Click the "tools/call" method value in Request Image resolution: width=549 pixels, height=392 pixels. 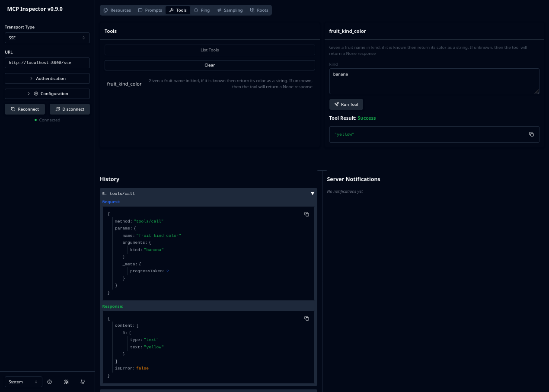pos(149,221)
